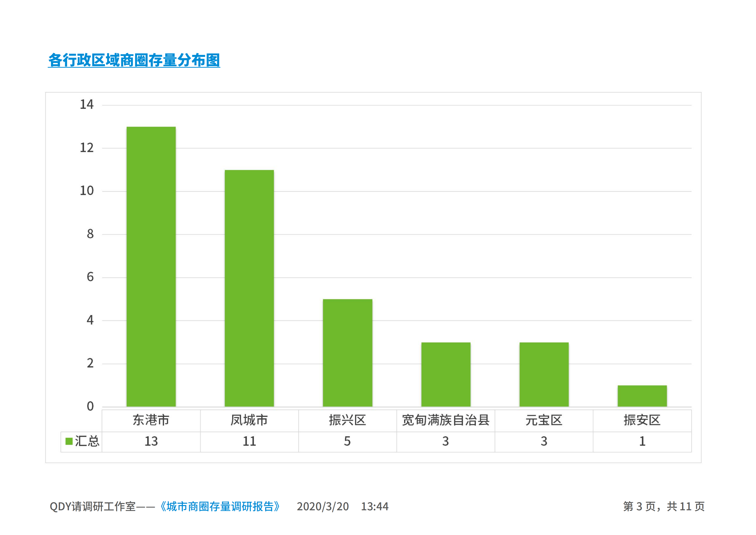The width and height of the screenshot is (756, 535).
Task: Select the 凤城市 green bar
Action: pyautogui.click(x=249, y=288)
